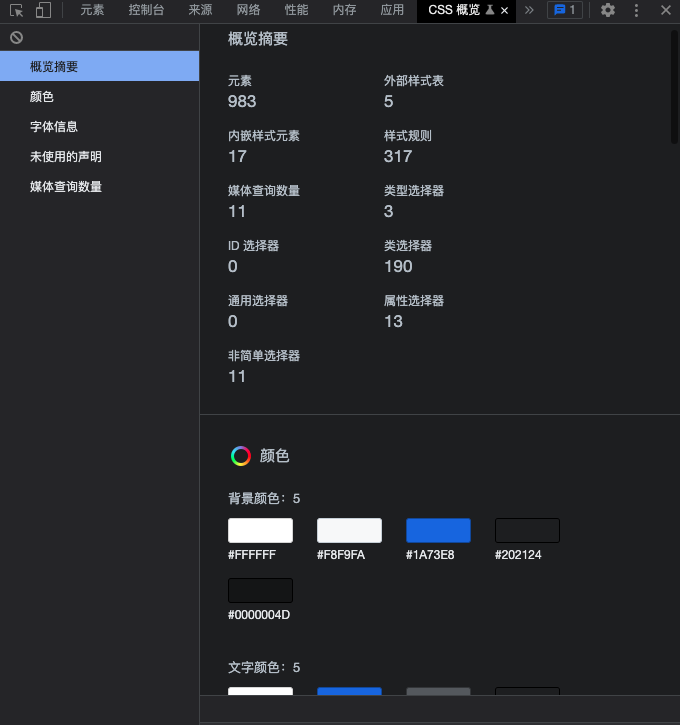Open DevTools settings gear
Screen dimensions: 680x725
tap(607, 10)
